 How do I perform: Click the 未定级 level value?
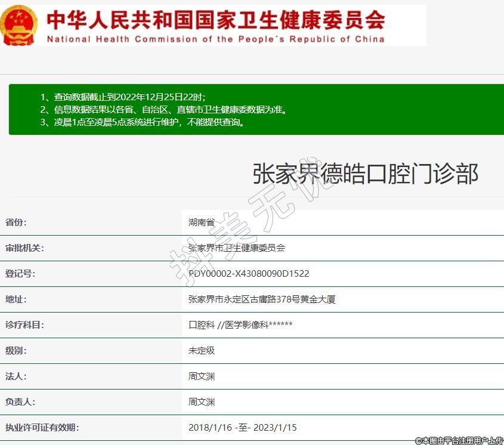[202, 351]
